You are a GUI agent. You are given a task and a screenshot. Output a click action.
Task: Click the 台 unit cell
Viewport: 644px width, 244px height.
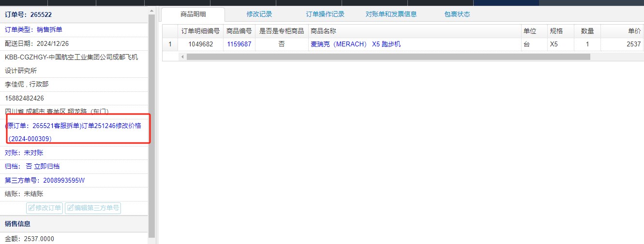pos(534,44)
